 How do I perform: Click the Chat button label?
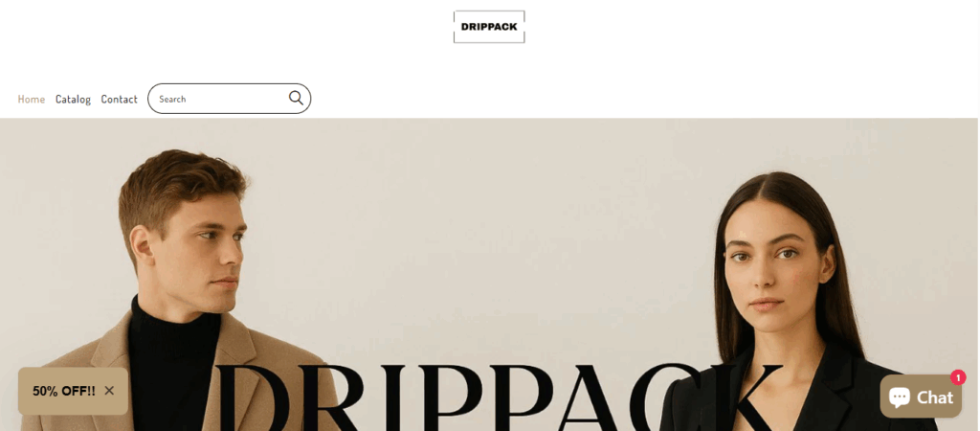point(935,397)
